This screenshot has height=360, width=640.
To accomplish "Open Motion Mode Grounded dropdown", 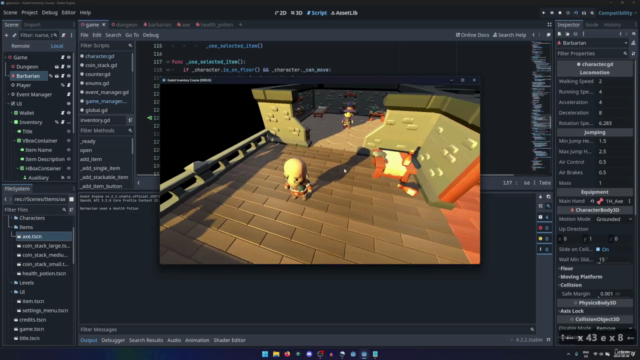I will [x=613, y=219].
